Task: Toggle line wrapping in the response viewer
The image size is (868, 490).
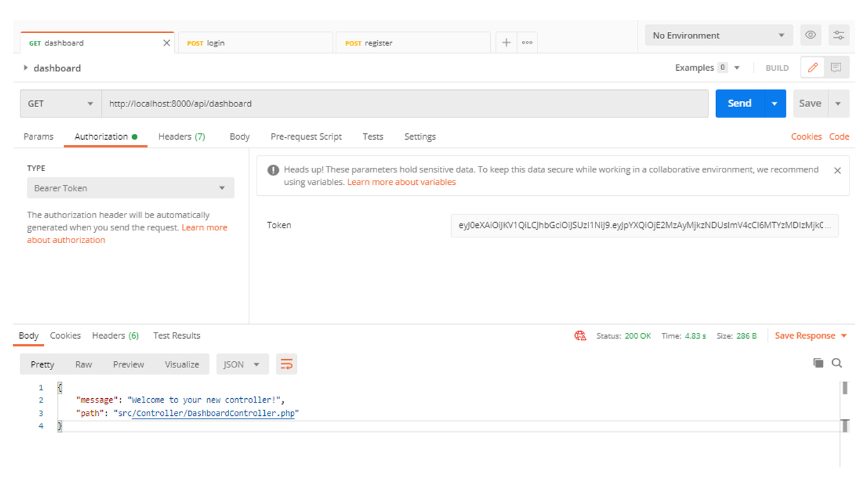Action: (x=286, y=364)
